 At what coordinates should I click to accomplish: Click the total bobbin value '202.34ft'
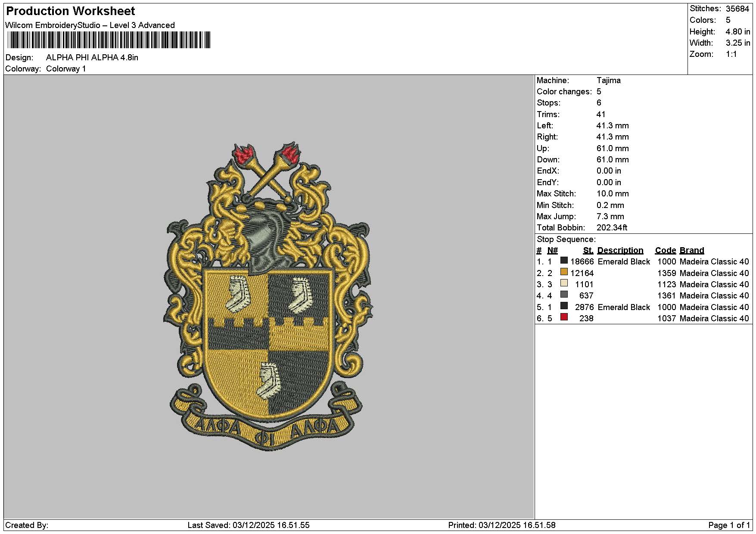tap(612, 228)
